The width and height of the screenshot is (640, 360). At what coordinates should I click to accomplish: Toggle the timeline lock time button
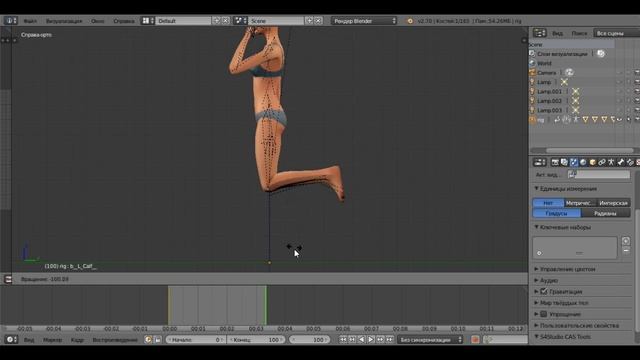[x=157, y=339]
